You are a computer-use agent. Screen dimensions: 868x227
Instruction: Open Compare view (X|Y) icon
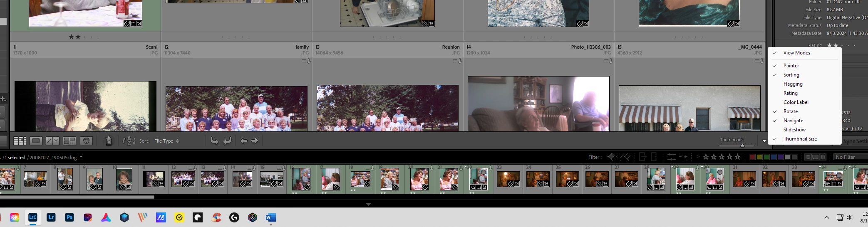tap(52, 141)
